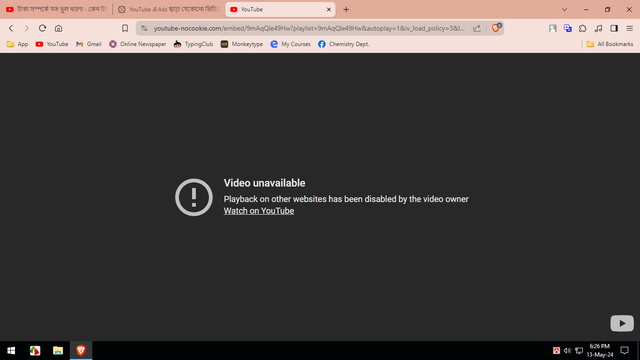Share this page via share icon
The height and width of the screenshot is (360, 640).
tap(476, 28)
